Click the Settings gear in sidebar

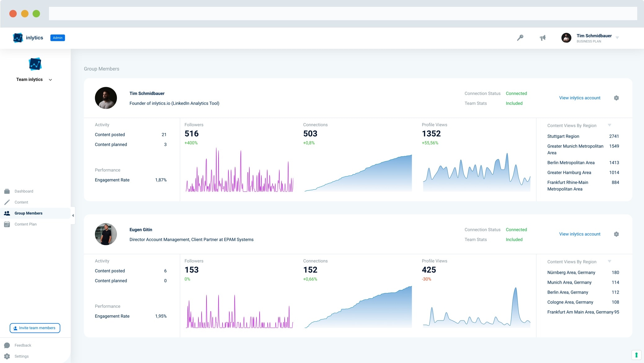[7, 356]
